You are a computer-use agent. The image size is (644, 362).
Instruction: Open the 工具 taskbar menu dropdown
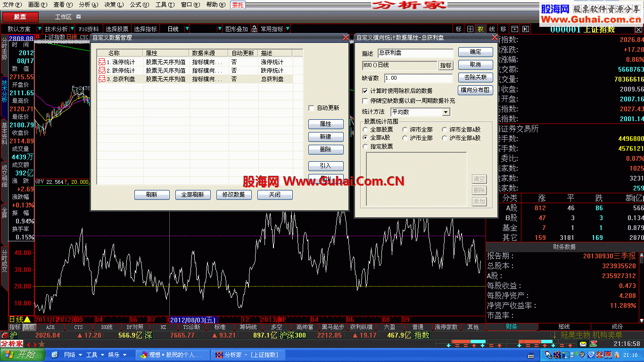(102, 355)
